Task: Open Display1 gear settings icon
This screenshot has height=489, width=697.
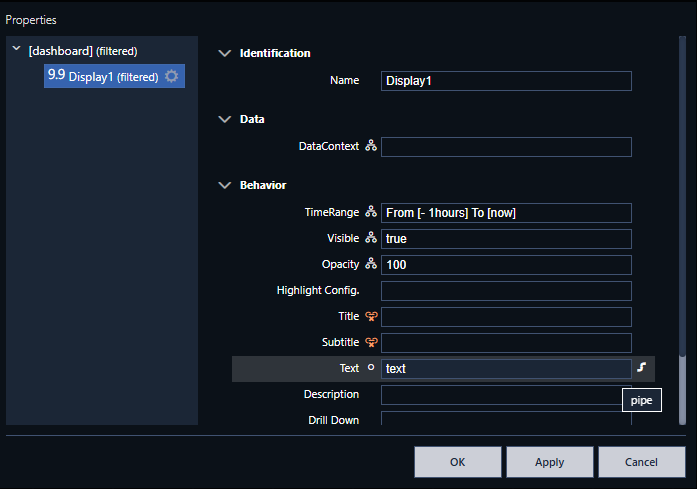Action: (x=172, y=76)
